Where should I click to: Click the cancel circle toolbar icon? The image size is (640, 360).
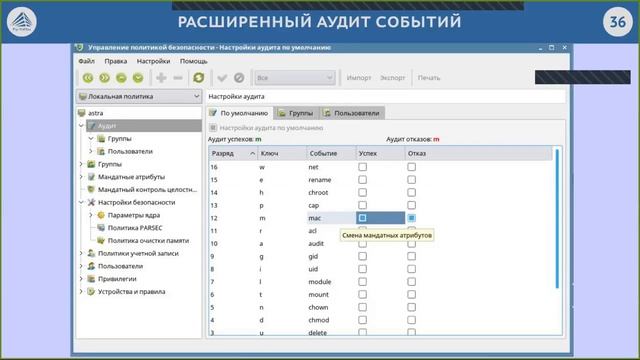pos(239,78)
